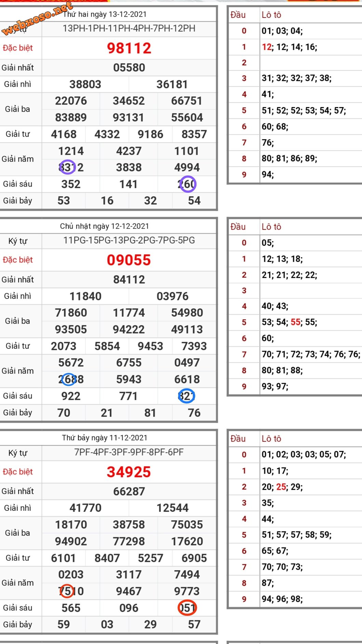Screen dimensions: 362x644
Task: Click lô tô row '80; 81; 86; 89;'
Action: point(290,159)
